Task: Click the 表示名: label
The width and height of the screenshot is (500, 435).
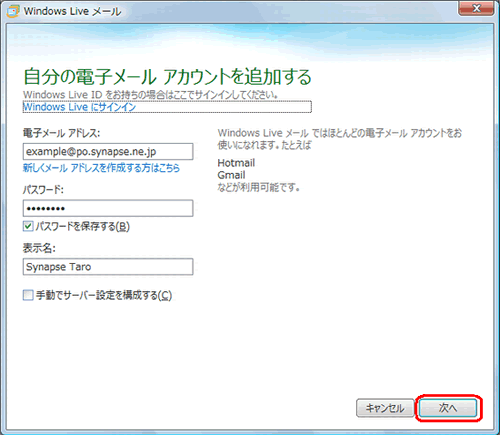Action: [x=39, y=248]
